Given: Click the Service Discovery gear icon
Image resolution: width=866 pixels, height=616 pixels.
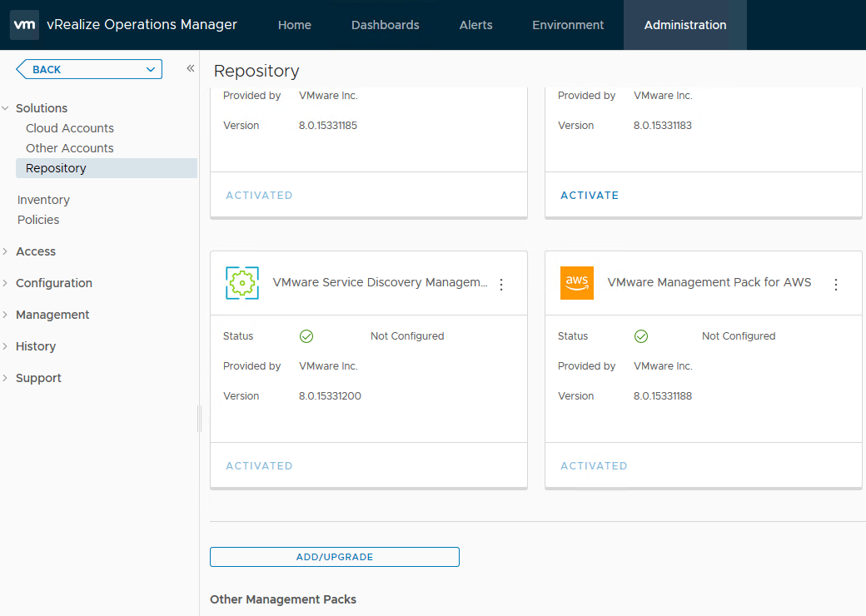Looking at the screenshot, I should click(x=242, y=283).
